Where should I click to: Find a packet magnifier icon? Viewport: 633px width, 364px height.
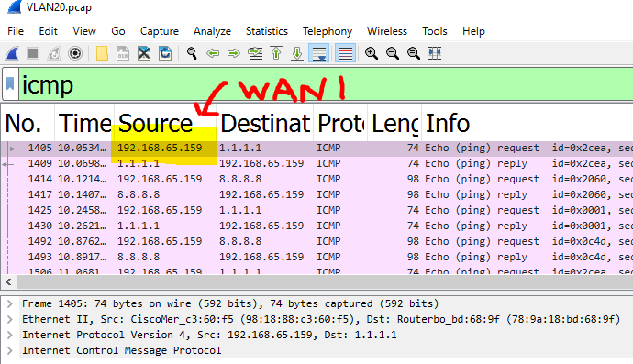[192, 53]
